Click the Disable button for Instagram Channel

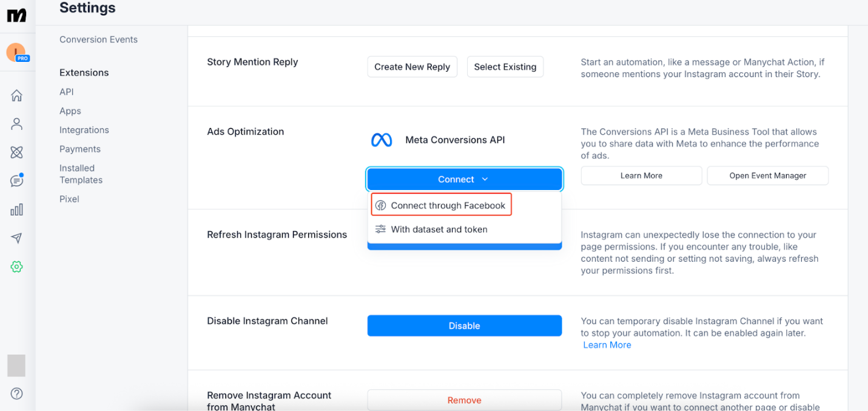(x=464, y=325)
